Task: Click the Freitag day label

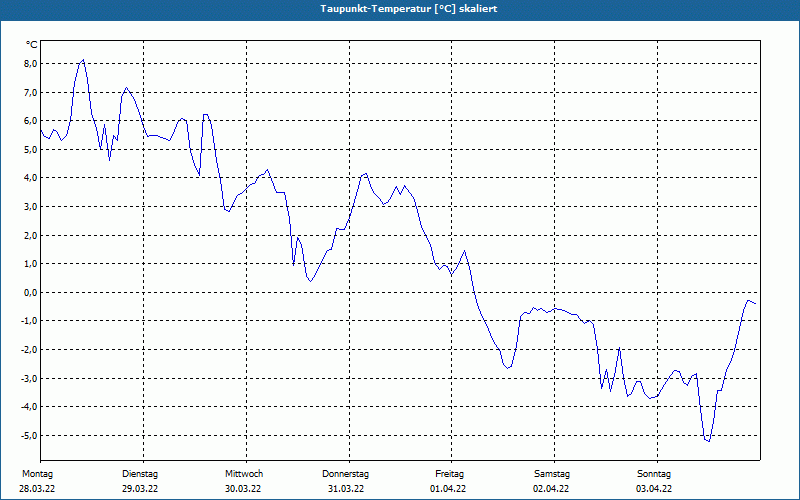Action: pyautogui.click(x=449, y=474)
